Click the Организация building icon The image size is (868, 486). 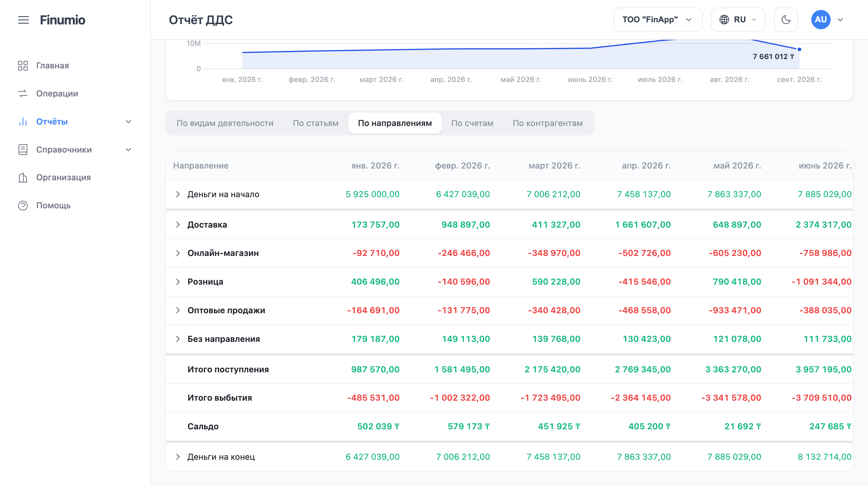click(23, 177)
